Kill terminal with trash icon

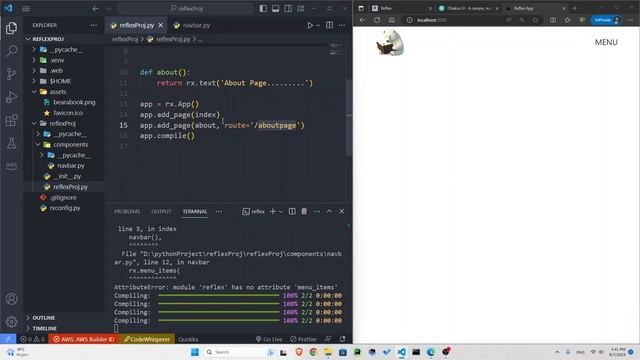304,211
